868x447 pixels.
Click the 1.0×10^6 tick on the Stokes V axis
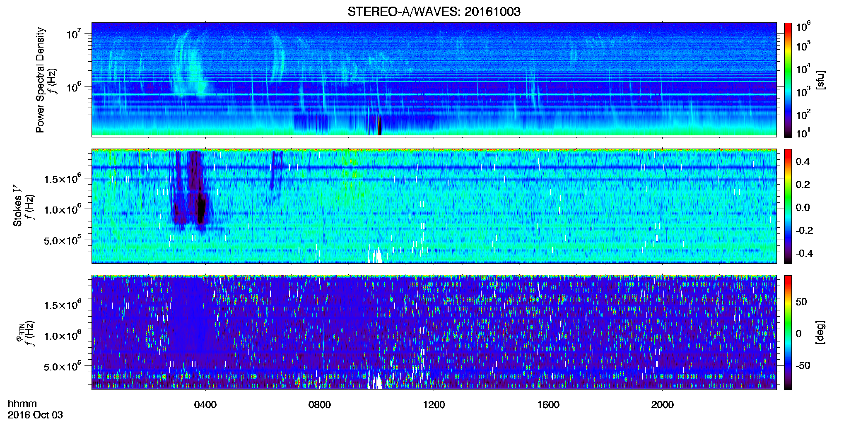click(63, 209)
